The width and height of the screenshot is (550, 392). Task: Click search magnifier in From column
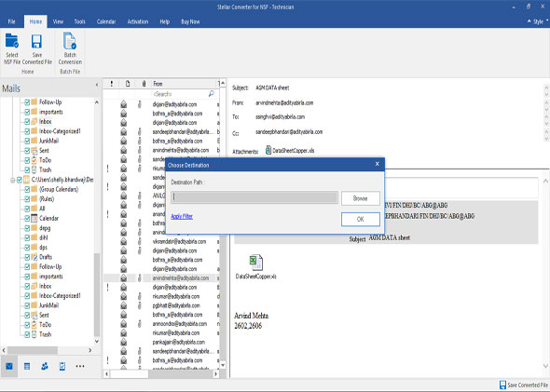[212, 93]
